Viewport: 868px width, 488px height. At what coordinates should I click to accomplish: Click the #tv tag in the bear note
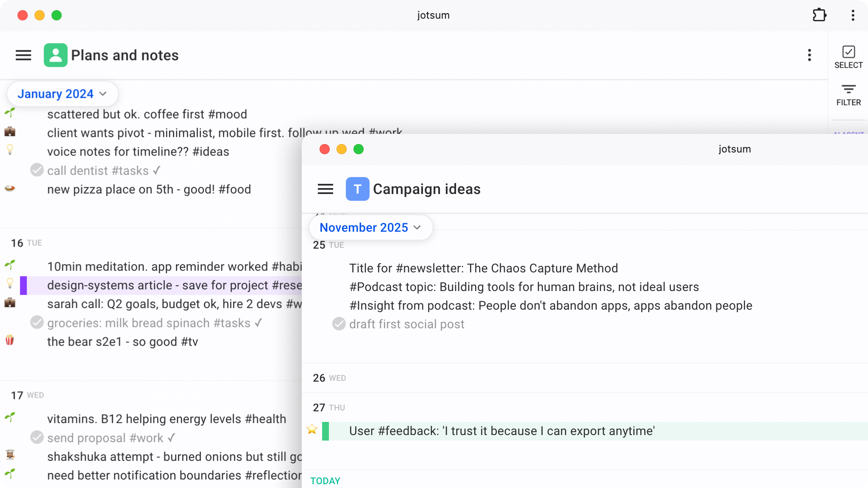pyautogui.click(x=189, y=342)
